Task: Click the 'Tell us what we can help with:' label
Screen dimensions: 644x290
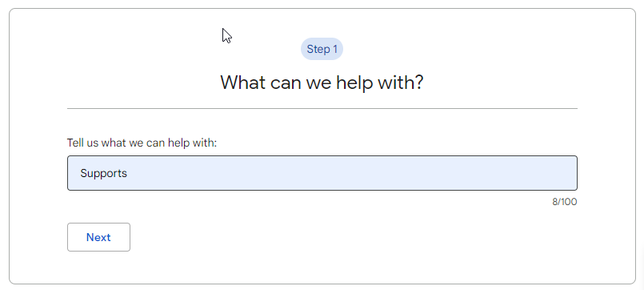Action: pyautogui.click(x=142, y=143)
